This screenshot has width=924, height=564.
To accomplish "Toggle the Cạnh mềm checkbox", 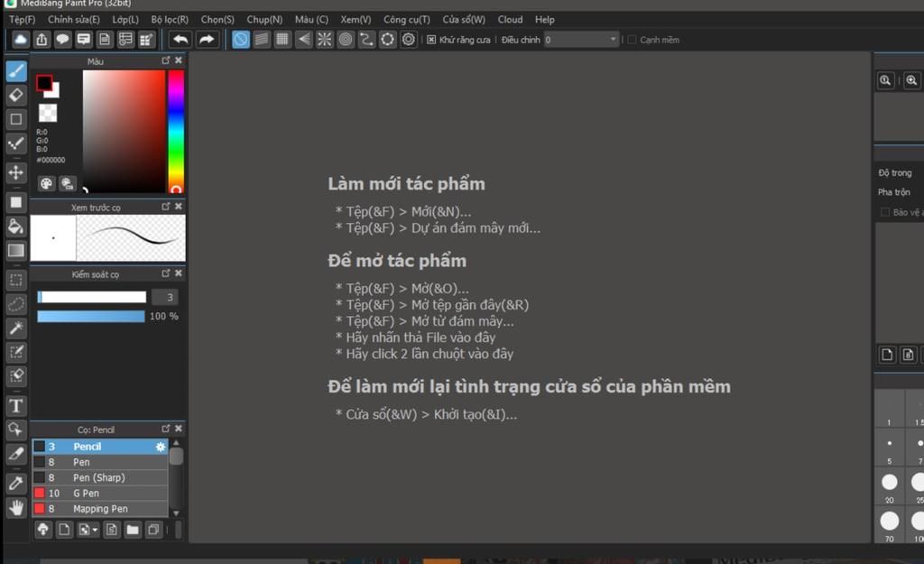I will click(x=632, y=40).
